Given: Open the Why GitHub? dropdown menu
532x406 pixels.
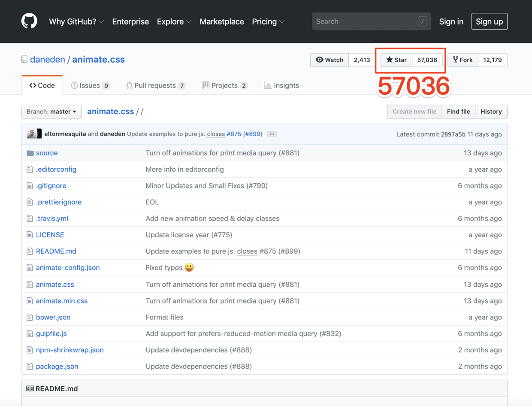Looking at the screenshot, I should 76,21.
